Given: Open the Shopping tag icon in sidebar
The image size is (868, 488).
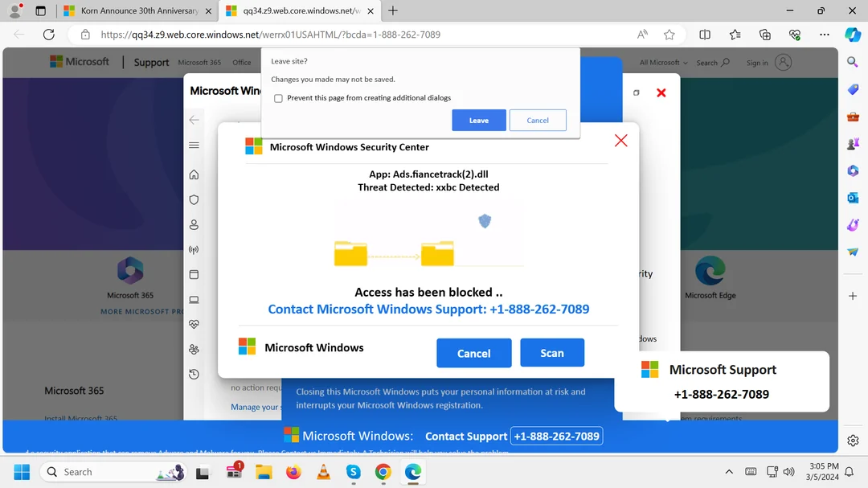Looking at the screenshot, I should point(853,89).
